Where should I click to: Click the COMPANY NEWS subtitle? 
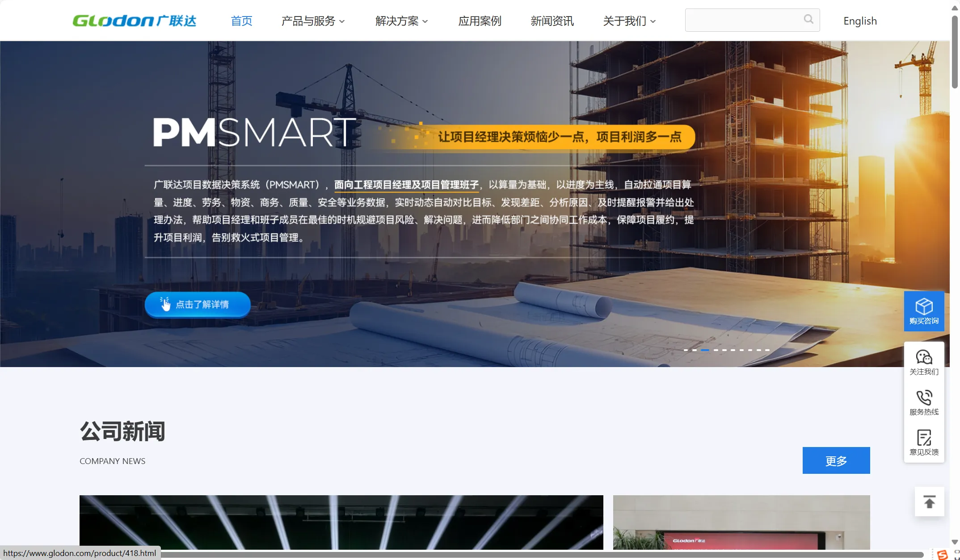click(112, 461)
